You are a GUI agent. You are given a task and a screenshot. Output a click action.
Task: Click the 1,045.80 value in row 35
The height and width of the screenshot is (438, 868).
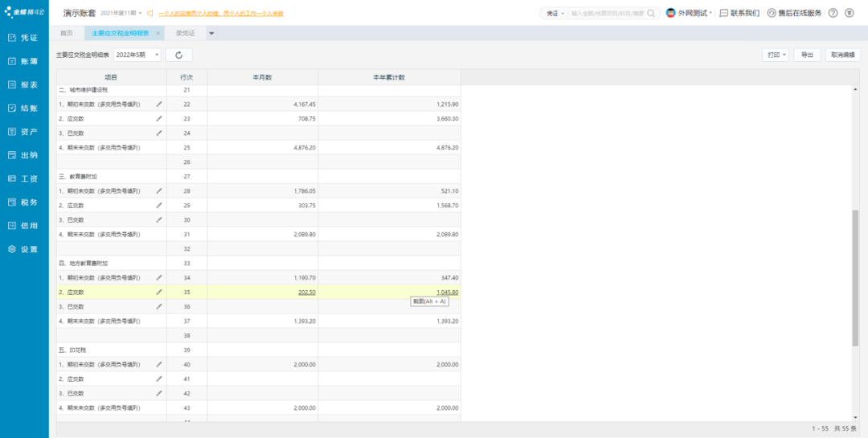[x=448, y=292]
